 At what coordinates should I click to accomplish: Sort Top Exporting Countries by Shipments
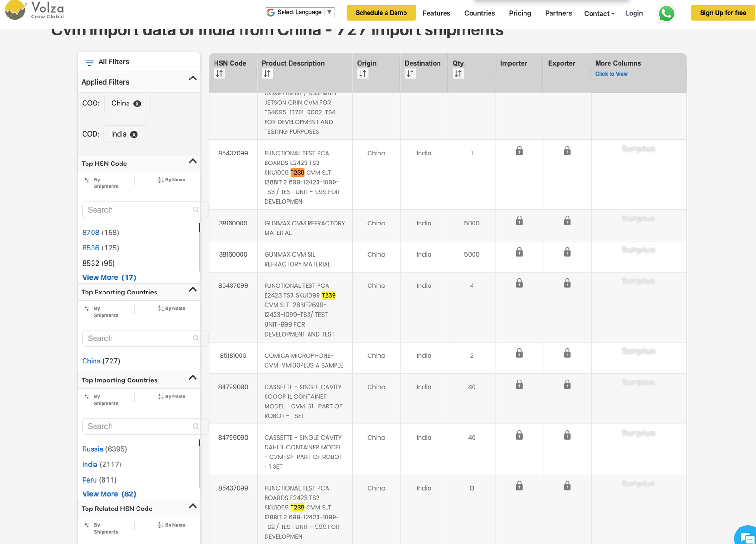(x=101, y=311)
